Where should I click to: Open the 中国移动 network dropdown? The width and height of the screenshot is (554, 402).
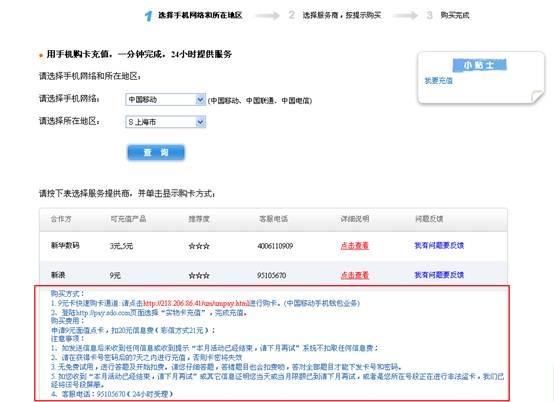[x=165, y=100]
